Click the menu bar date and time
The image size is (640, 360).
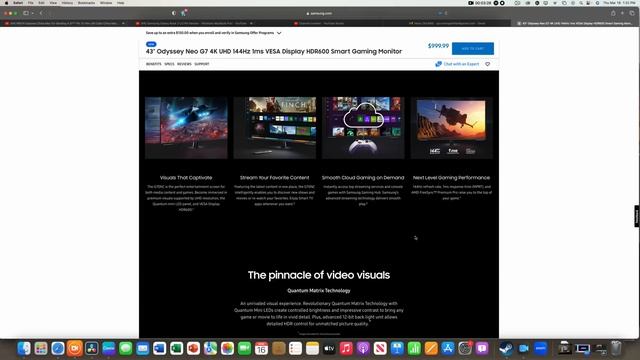click(620, 3)
